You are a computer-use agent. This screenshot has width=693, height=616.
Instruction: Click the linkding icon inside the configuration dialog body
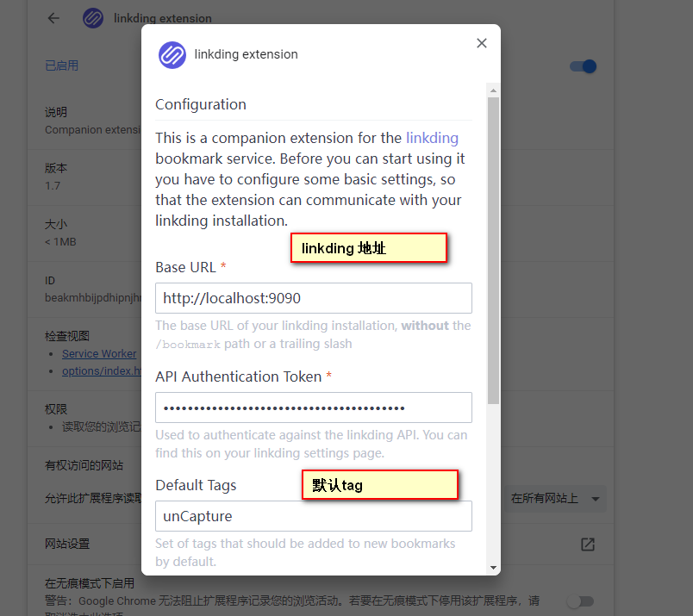(172, 54)
